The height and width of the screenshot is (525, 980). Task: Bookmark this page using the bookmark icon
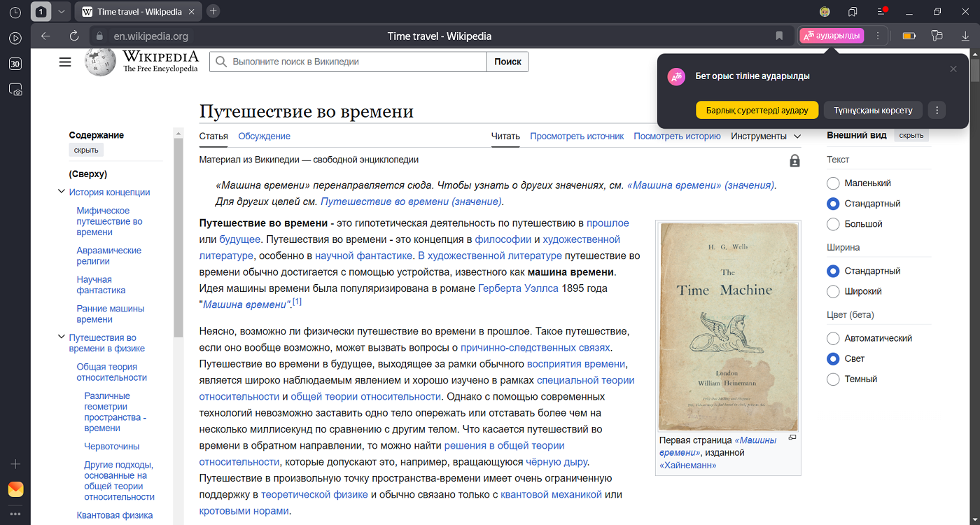click(x=779, y=36)
